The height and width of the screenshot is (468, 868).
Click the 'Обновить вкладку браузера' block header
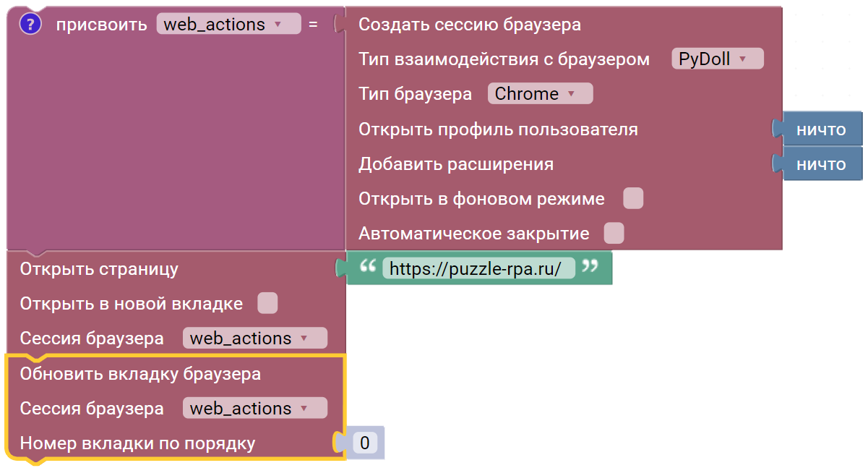coord(140,374)
